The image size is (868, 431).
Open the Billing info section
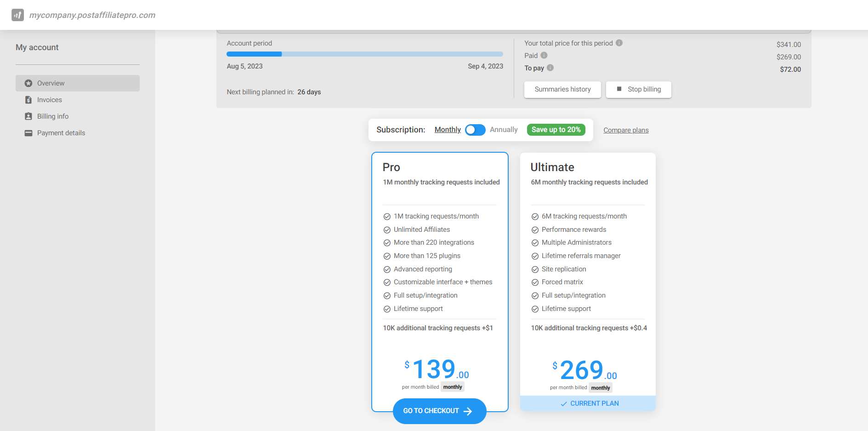pos(78,116)
